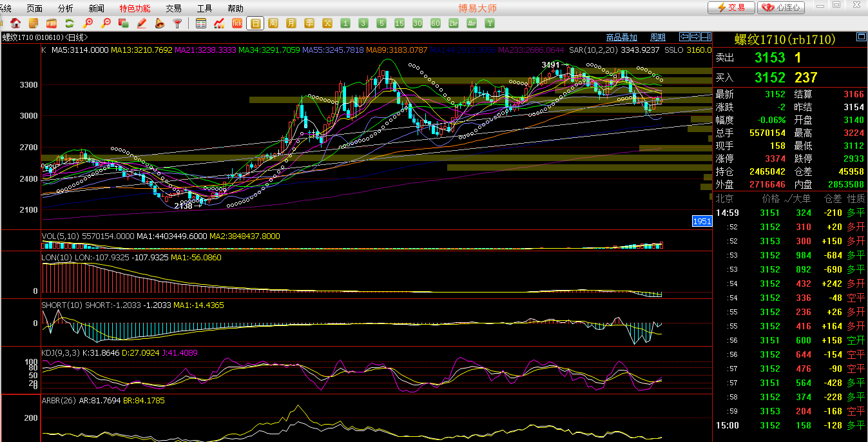The width and height of the screenshot is (868, 442).
Task: Click the 14:59 trade row
Action: pyautogui.click(x=791, y=213)
